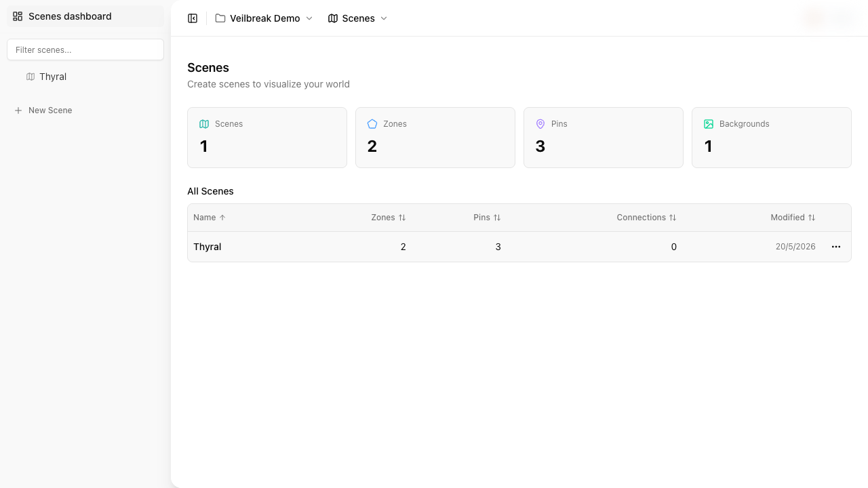868x488 pixels.
Task: Focus the Filter scenes search field
Action: coord(85,49)
